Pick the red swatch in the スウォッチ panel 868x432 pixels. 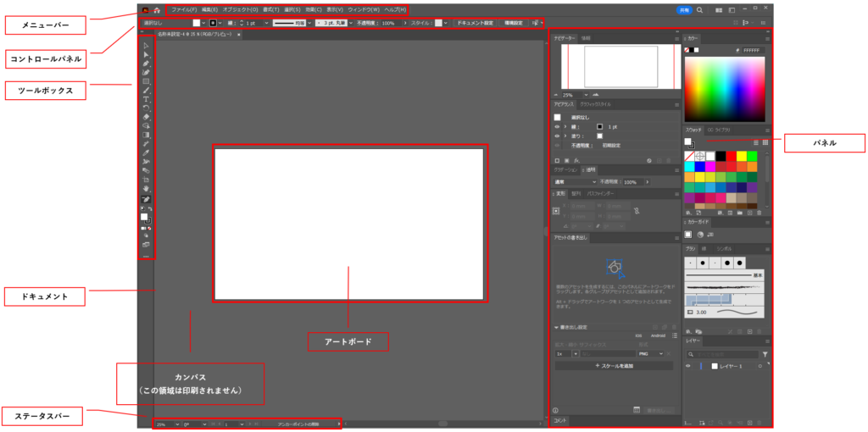731,157
